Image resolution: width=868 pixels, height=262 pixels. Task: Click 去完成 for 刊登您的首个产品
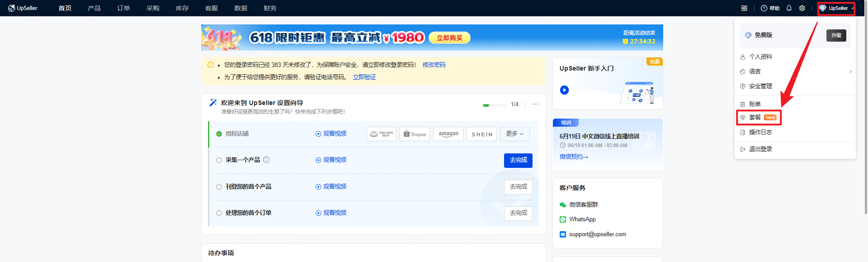tap(518, 187)
